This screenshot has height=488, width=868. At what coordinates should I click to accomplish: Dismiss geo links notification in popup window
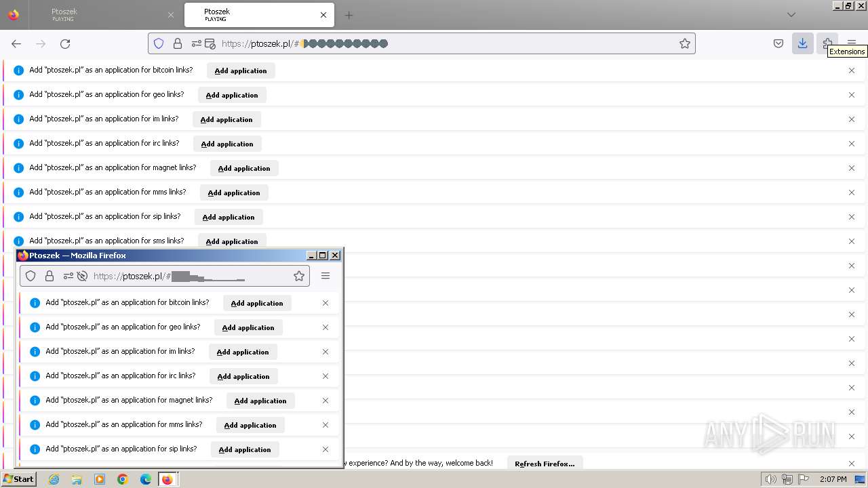coord(325,327)
